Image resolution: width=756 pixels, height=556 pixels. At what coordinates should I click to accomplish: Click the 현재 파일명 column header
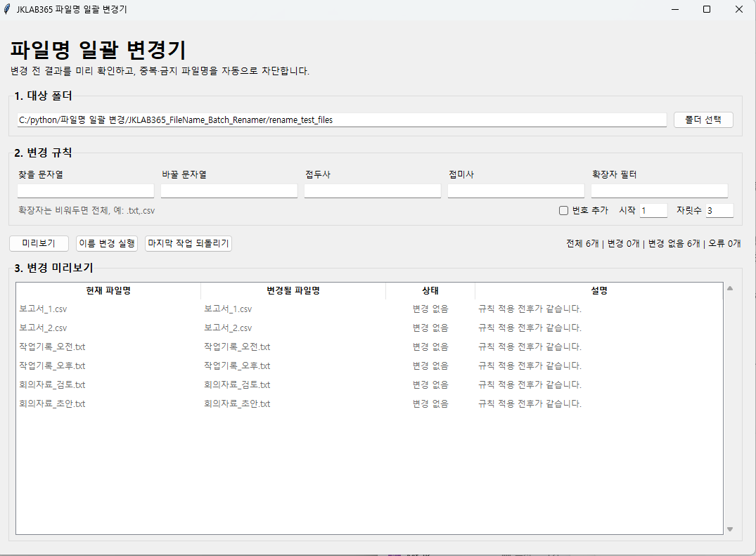[108, 290]
